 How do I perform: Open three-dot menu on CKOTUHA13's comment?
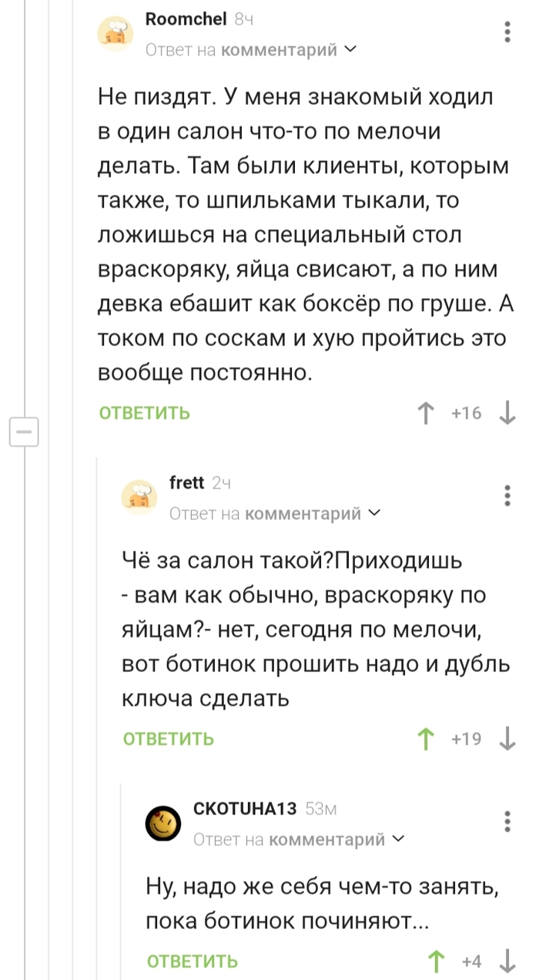coord(507,821)
